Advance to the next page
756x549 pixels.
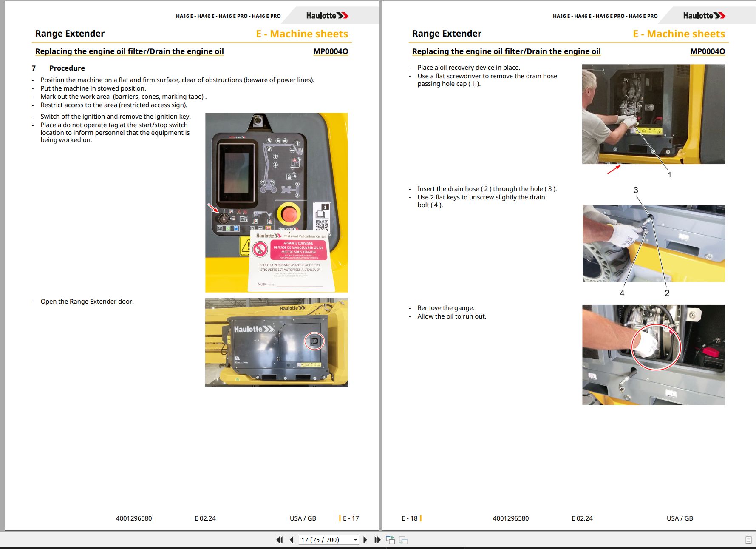click(x=365, y=540)
